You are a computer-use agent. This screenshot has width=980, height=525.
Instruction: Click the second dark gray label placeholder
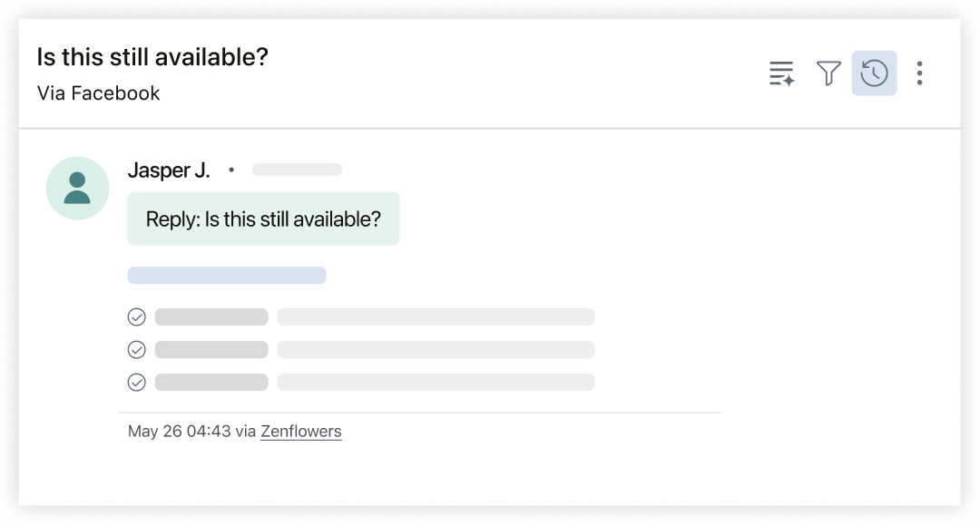(x=211, y=349)
